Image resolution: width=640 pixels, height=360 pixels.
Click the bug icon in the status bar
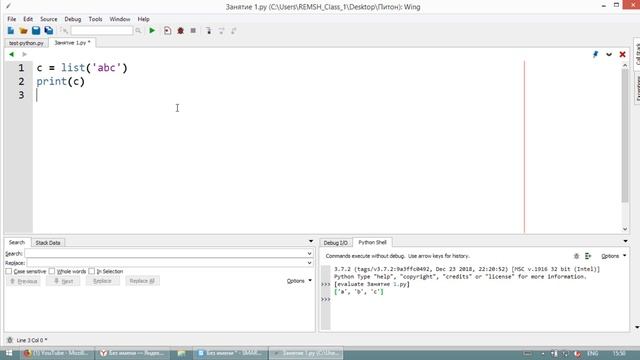coord(10,340)
